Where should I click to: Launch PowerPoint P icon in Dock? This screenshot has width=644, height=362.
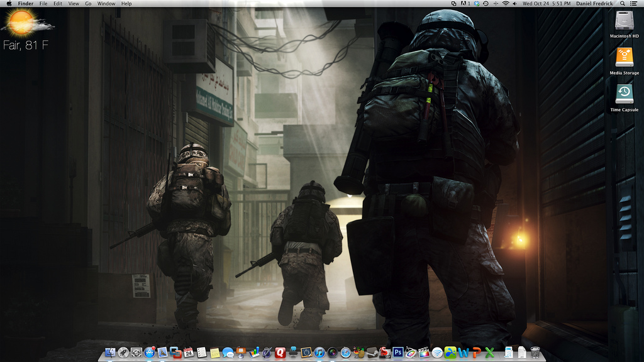477,353
